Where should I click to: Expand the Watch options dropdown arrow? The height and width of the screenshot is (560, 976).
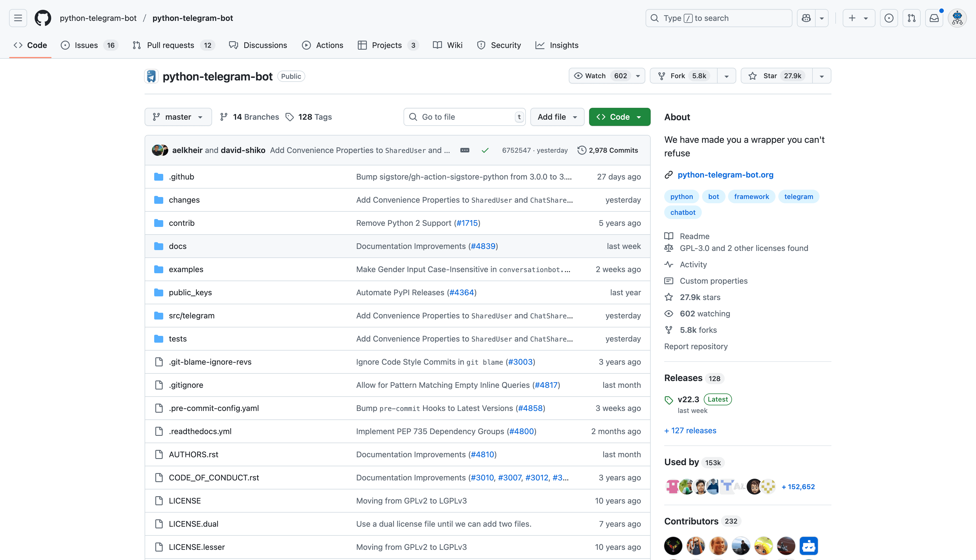[x=638, y=76]
